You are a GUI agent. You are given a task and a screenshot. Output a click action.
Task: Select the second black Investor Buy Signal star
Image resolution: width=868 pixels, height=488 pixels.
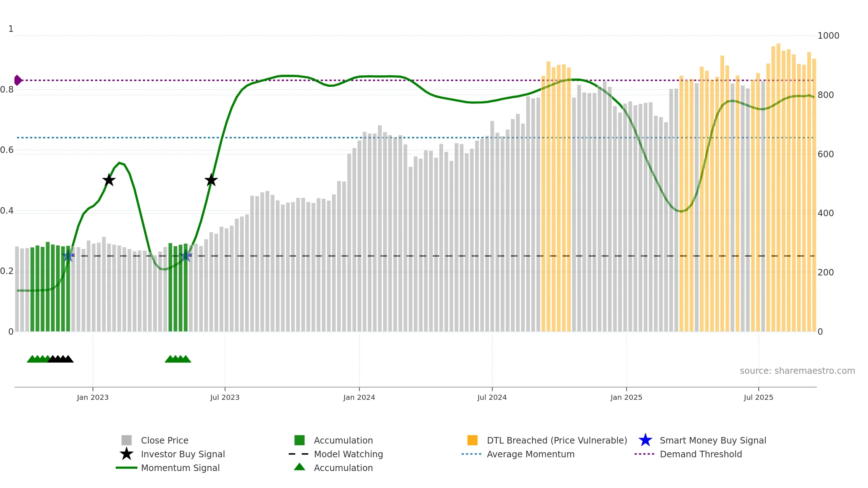coord(211,180)
